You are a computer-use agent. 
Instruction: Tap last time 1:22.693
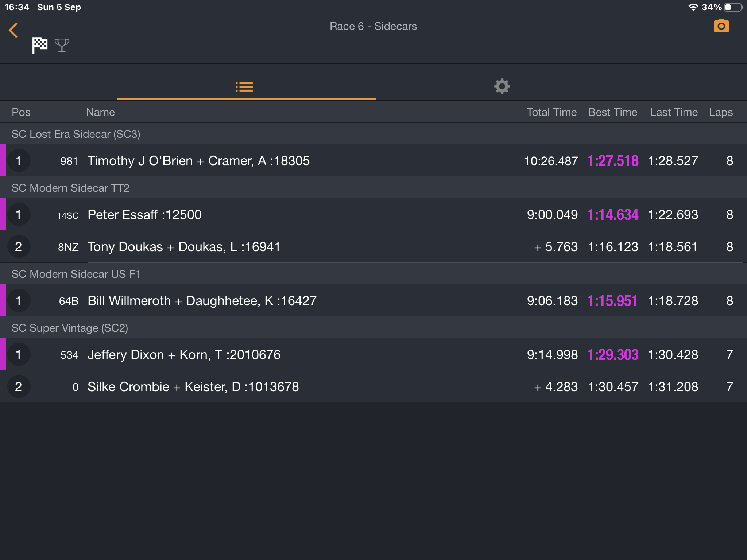point(673,215)
